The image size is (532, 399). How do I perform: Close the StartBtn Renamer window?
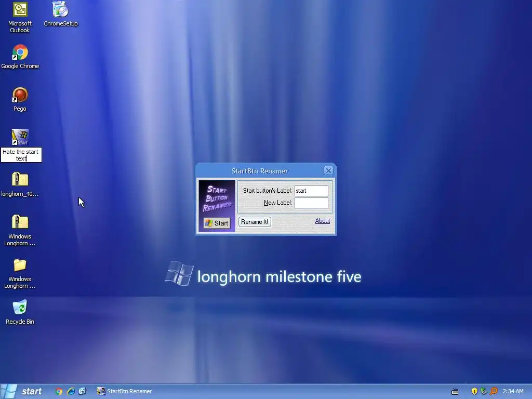[328, 170]
